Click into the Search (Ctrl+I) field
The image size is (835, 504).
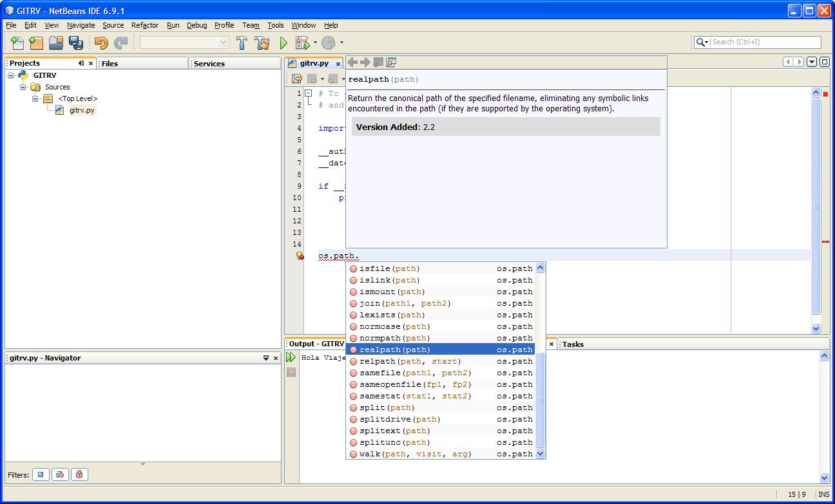[765, 42]
